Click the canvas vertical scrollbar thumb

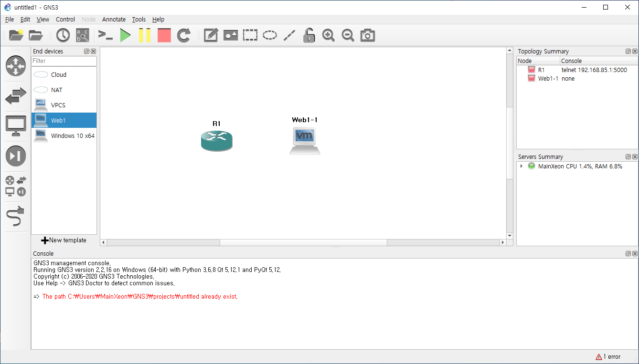click(x=510, y=144)
